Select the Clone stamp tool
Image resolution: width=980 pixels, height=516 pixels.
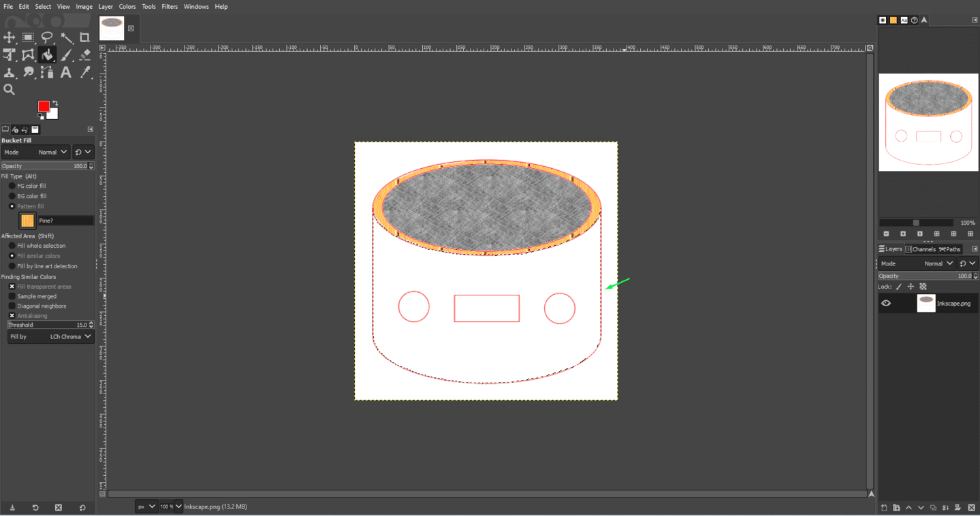(x=10, y=72)
